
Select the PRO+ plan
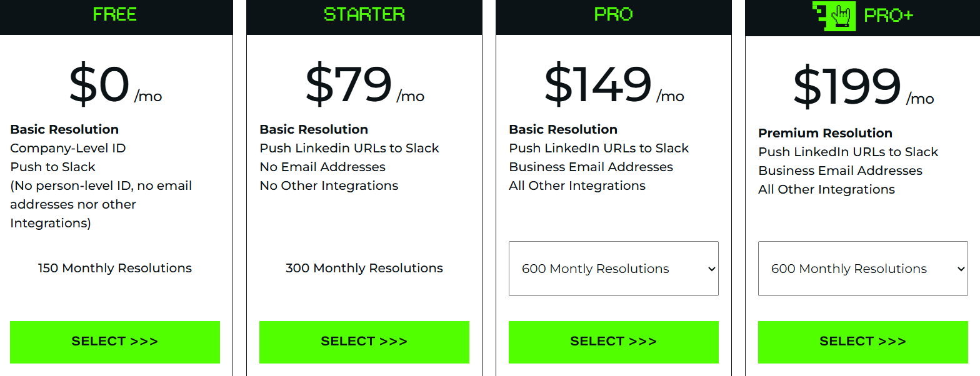[x=862, y=342]
